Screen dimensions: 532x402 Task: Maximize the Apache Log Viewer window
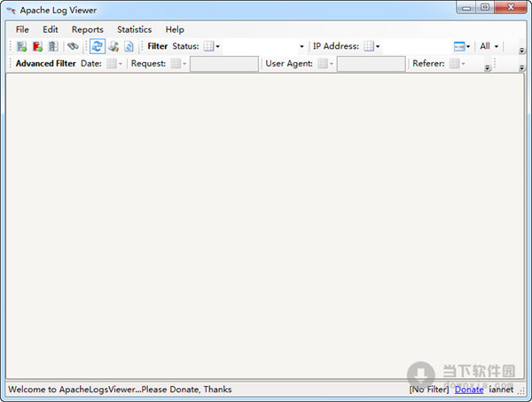click(x=485, y=7)
